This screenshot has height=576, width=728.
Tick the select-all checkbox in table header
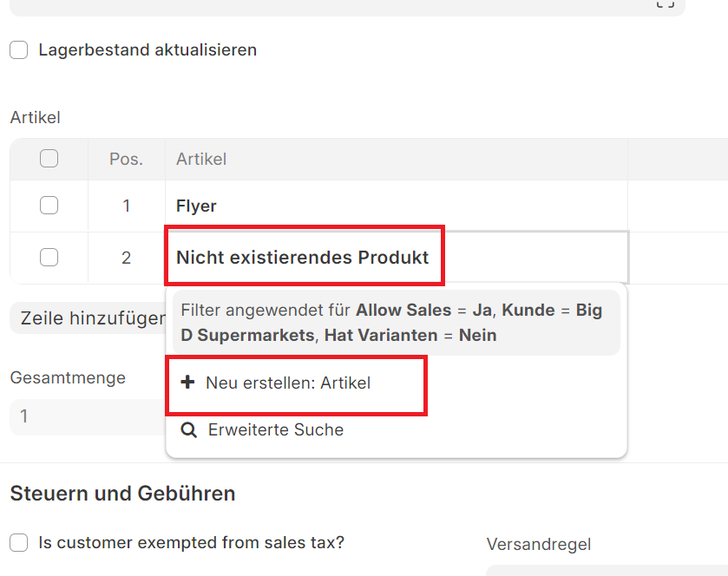coord(49,159)
